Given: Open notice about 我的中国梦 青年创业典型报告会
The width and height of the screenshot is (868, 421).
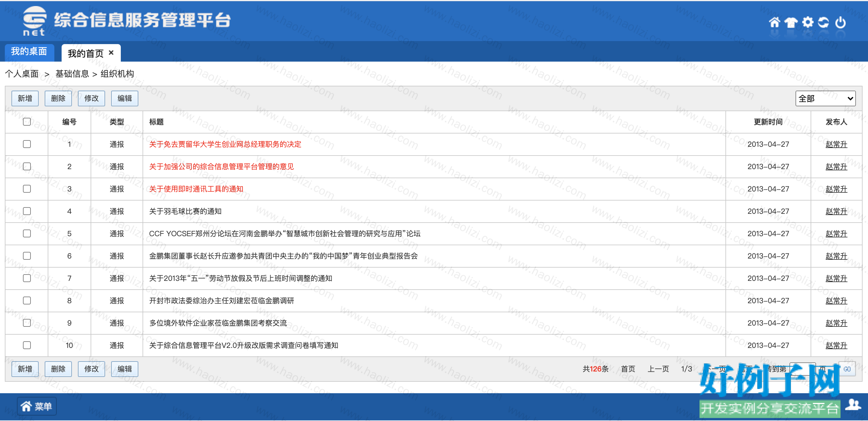Looking at the screenshot, I should click(x=283, y=256).
